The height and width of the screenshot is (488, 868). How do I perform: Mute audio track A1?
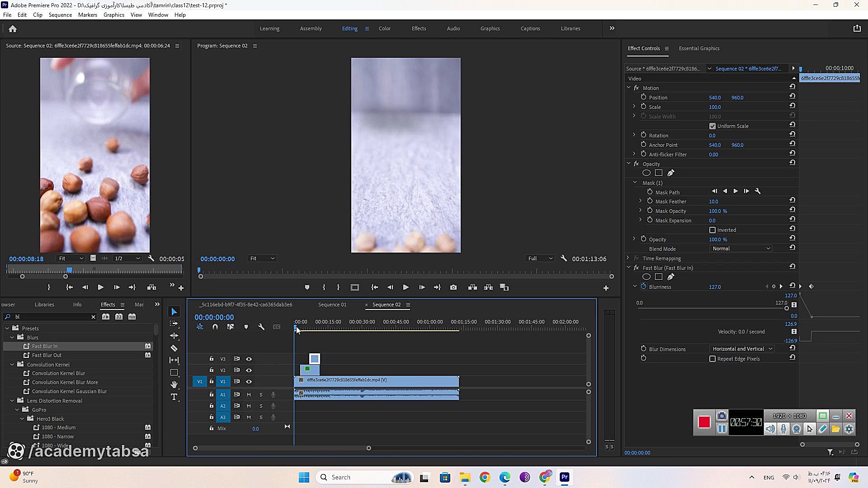(x=249, y=394)
